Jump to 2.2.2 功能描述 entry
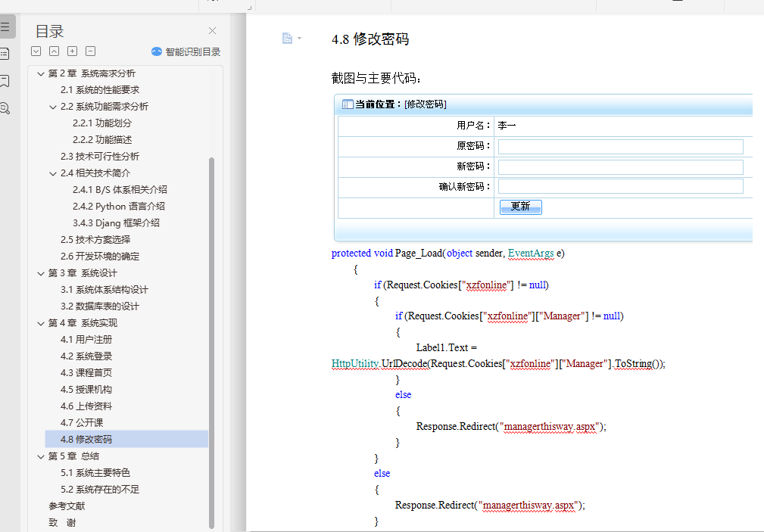 tap(102, 139)
